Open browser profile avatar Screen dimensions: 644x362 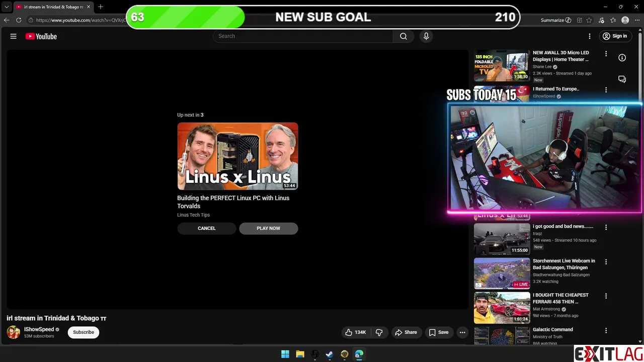(625, 20)
